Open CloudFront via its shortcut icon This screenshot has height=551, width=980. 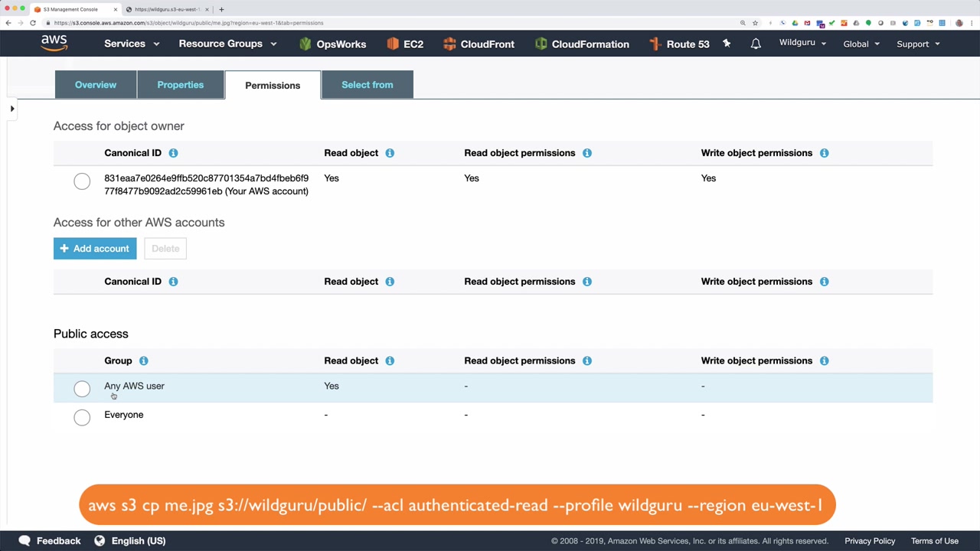449,44
